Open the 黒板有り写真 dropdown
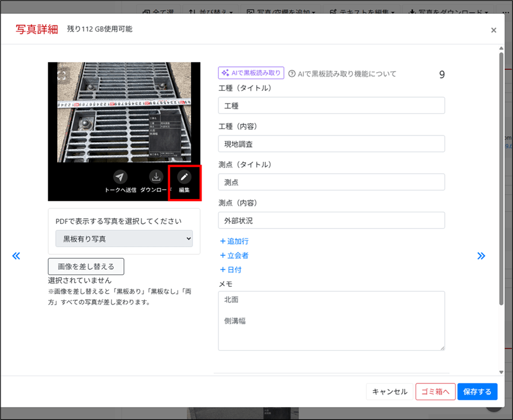 [124, 239]
